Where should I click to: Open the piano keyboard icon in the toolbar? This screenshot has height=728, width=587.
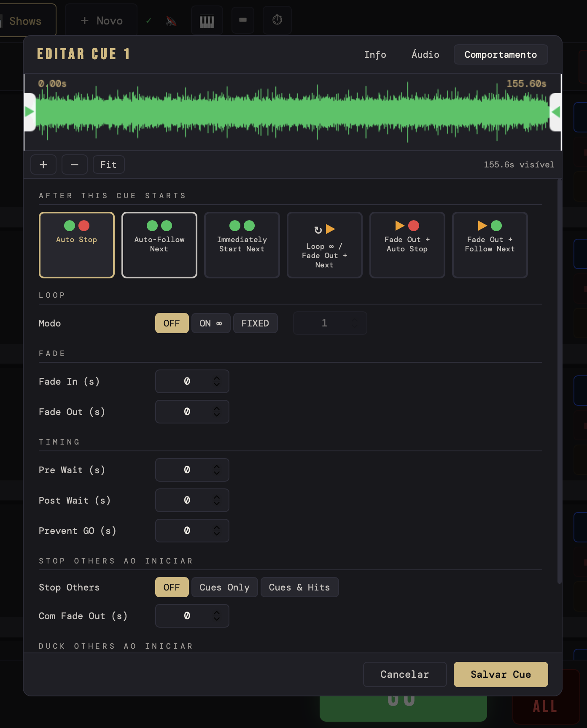[207, 20]
